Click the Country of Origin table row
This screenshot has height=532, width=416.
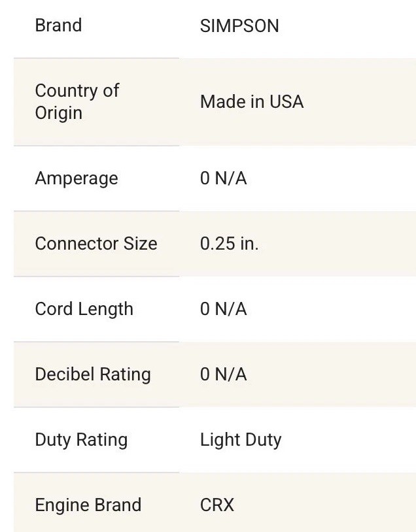coord(215,102)
